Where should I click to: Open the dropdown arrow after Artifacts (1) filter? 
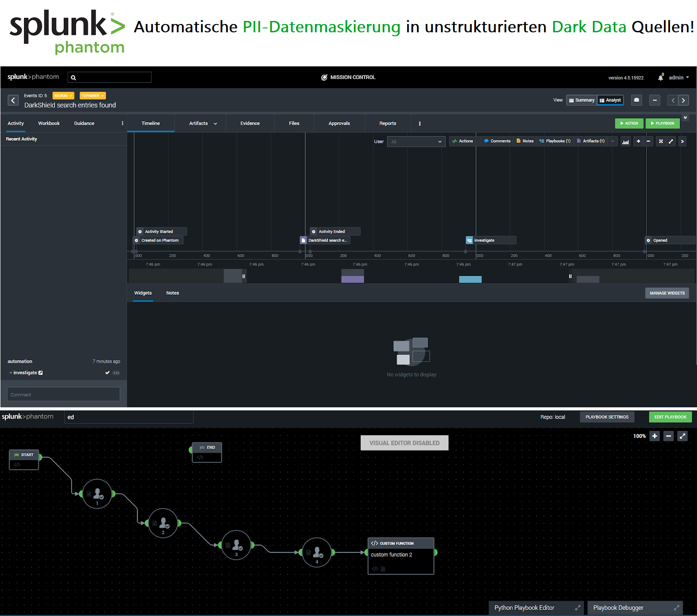click(612, 141)
